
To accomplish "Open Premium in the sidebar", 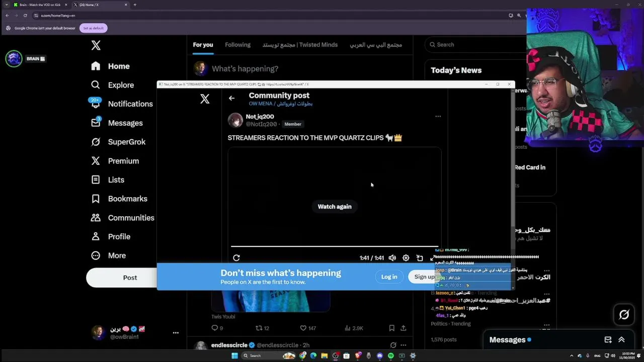I will pos(115,161).
